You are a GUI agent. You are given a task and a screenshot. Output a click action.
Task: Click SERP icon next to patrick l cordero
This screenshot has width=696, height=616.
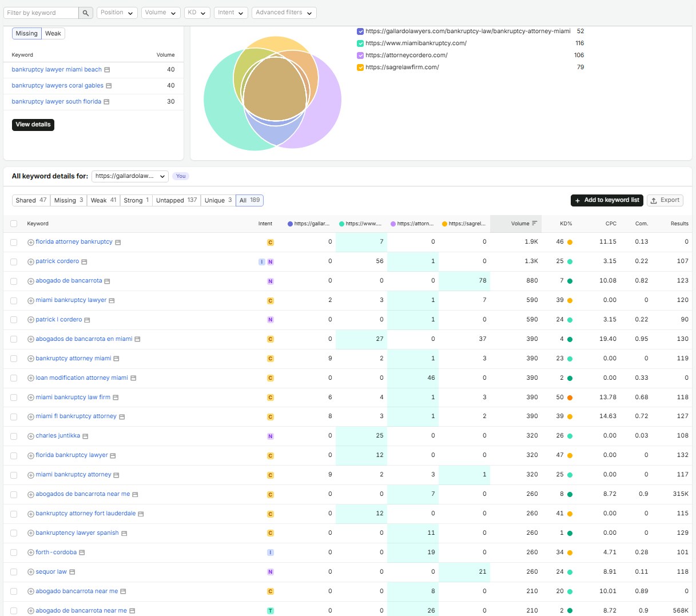tap(87, 320)
